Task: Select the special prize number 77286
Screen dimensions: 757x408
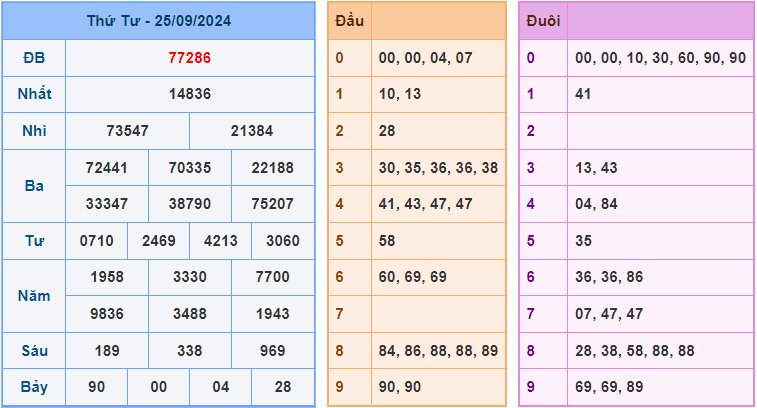Action: click(x=190, y=58)
